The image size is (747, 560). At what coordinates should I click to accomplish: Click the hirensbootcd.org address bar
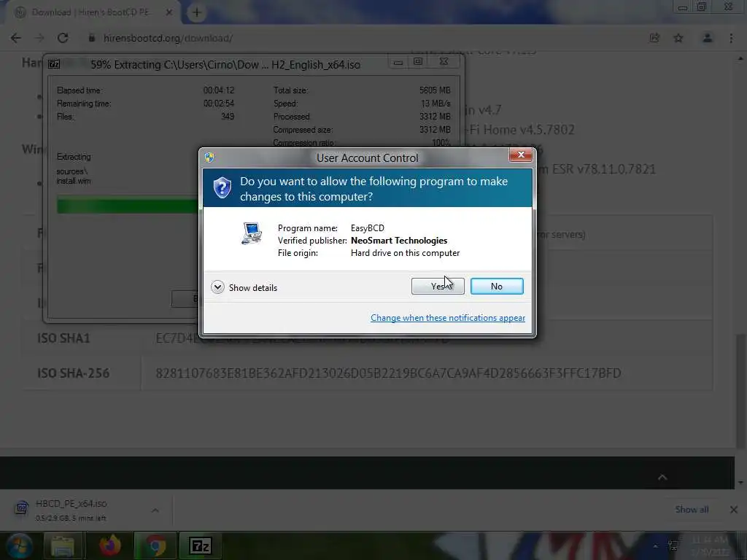362,38
